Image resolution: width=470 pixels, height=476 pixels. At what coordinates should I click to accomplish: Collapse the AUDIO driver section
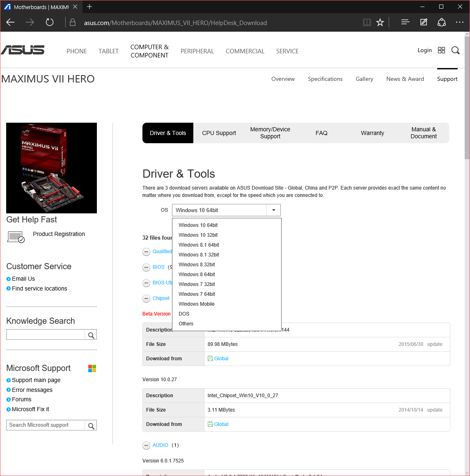(x=146, y=445)
